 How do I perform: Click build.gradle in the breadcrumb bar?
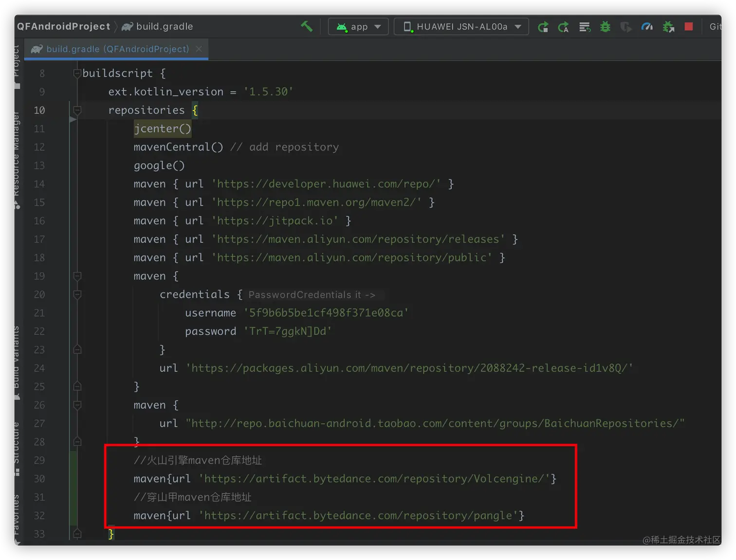tap(165, 26)
